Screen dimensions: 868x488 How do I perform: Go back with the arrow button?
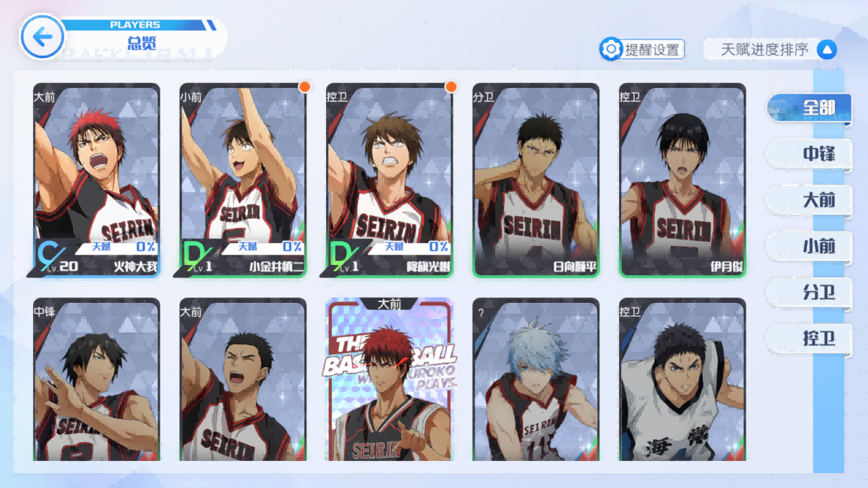coord(43,36)
